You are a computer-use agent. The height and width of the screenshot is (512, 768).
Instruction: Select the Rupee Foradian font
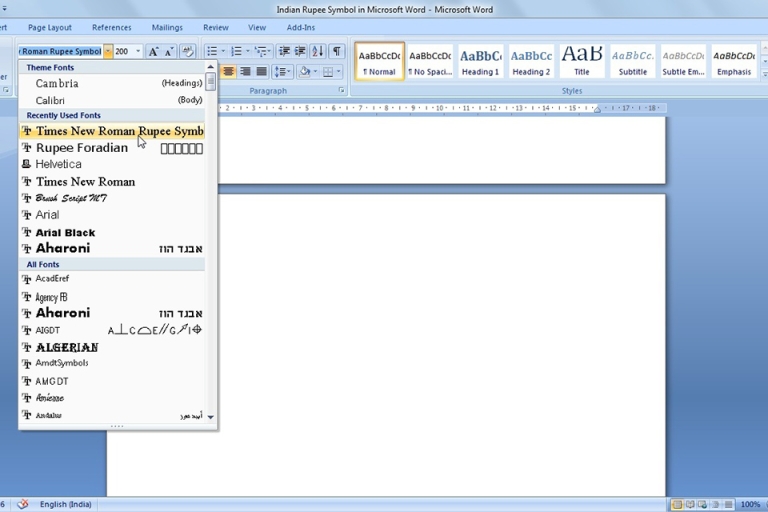click(112, 147)
